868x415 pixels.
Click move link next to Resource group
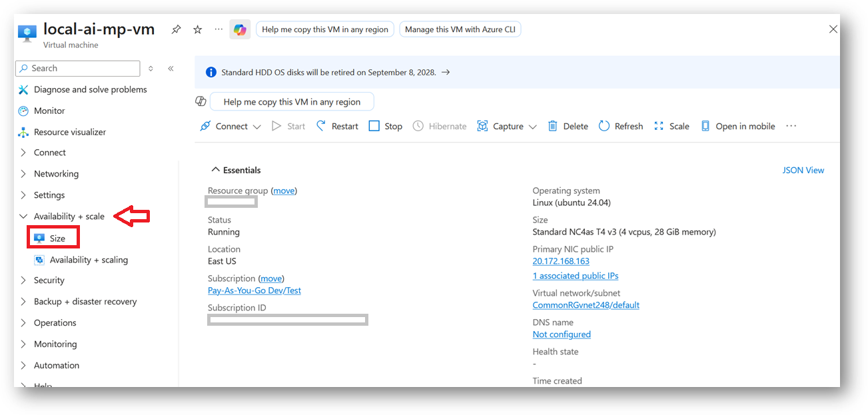(284, 191)
